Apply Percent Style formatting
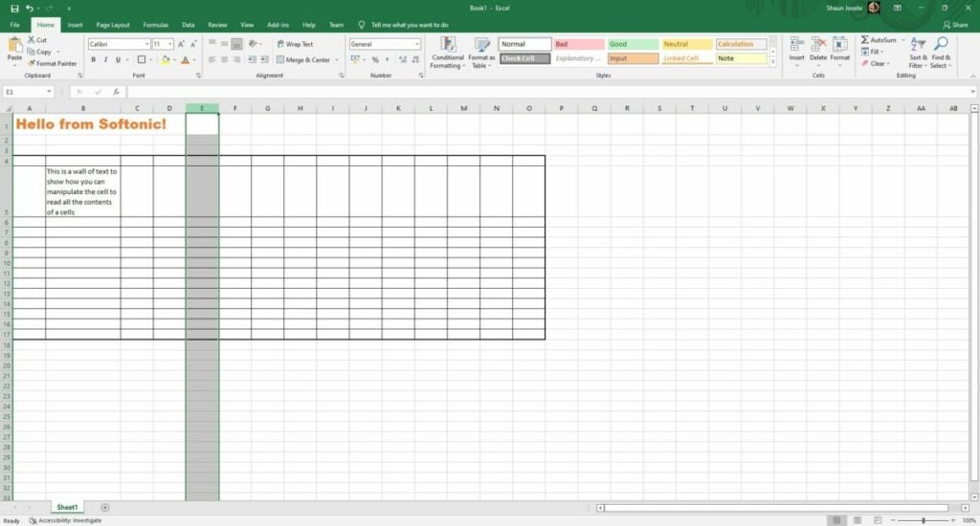The height and width of the screenshot is (526, 980). tap(375, 60)
